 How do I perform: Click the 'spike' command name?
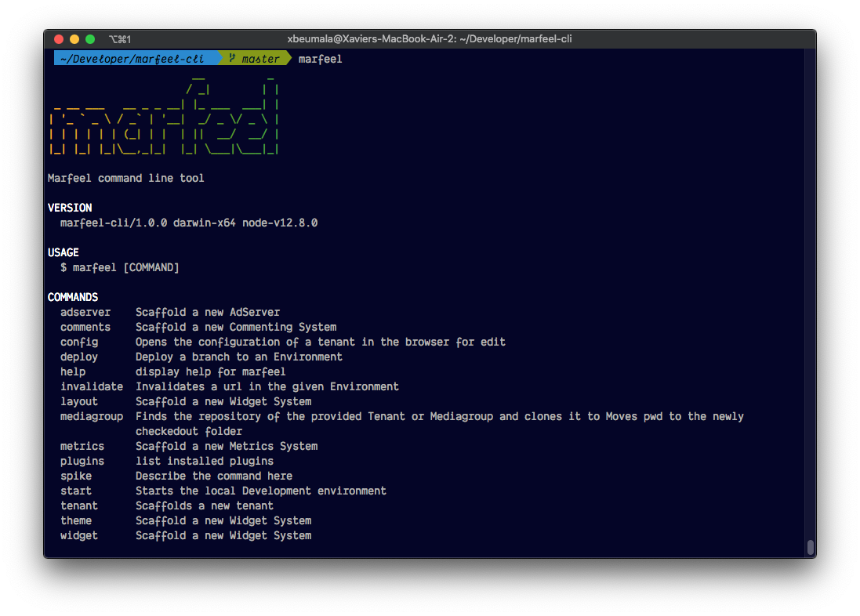pyautogui.click(x=76, y=476)
